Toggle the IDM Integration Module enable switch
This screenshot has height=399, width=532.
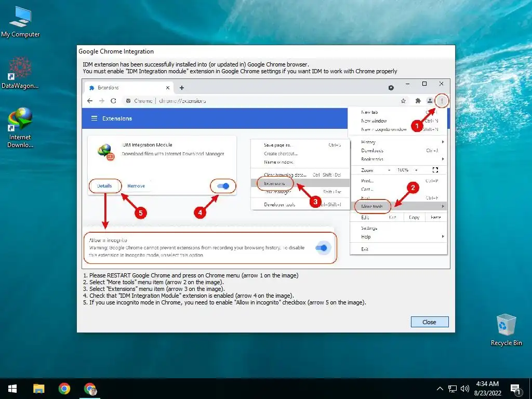tap(223, 186)
